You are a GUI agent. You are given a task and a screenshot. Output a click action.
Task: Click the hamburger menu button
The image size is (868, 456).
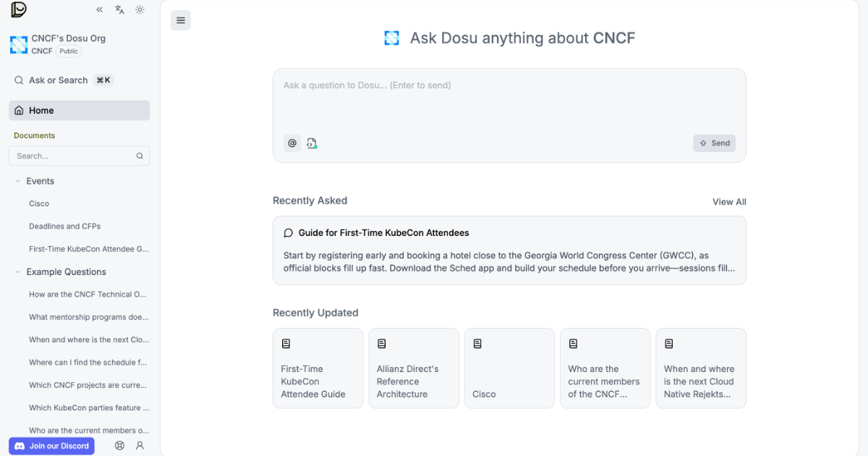[x=181, y=20]
